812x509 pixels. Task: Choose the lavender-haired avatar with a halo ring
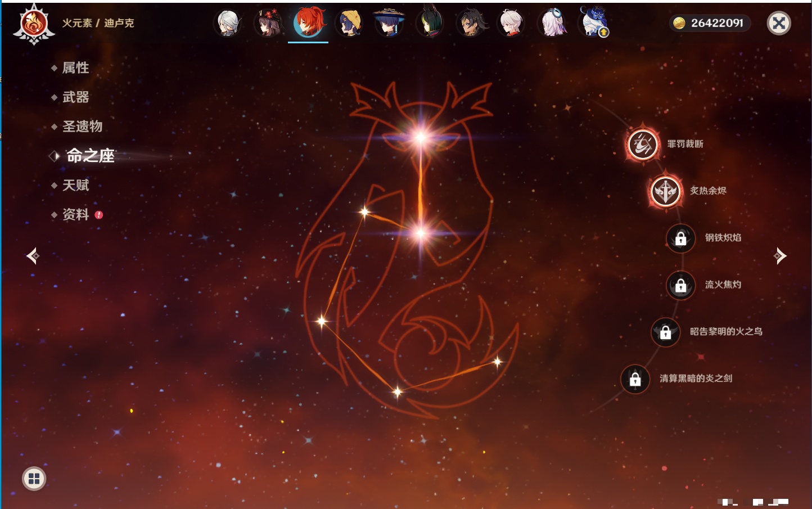click(x=553, y=24)
